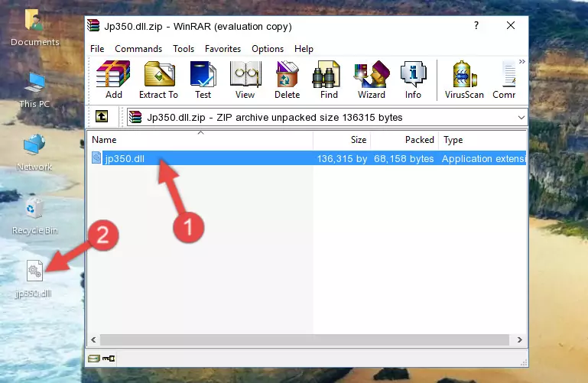588x383 pixels.
Task: Click the 68,158 bytes packed size cell
Action: tap(404, 159)
